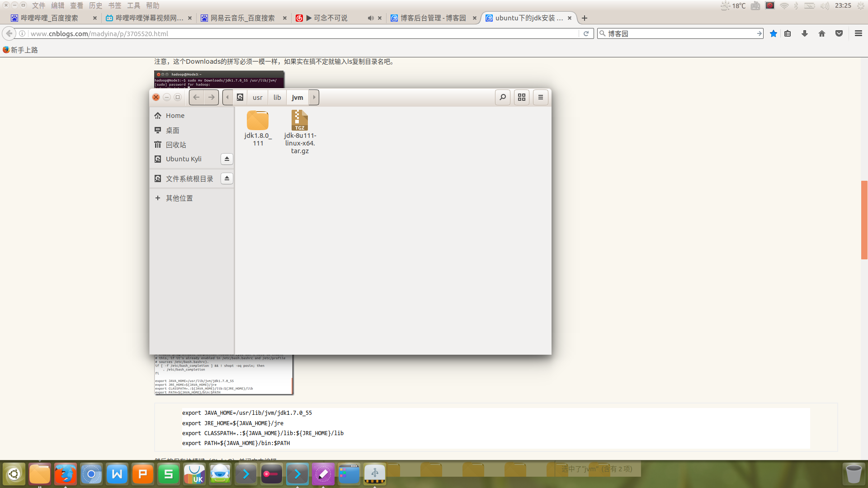The image size is (868, 488).
Task: Open the downloads arrow icon
Action: (x=805, y=33)
